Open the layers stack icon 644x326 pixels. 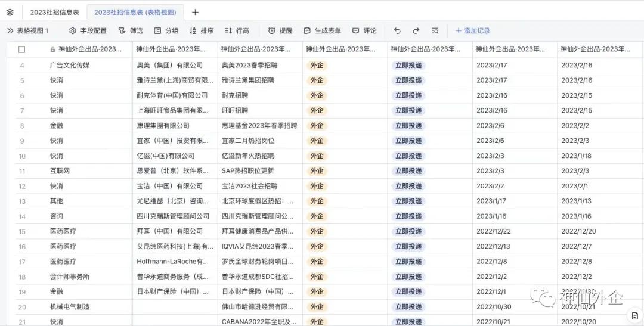pyautogui.click(x=10, y=13)
